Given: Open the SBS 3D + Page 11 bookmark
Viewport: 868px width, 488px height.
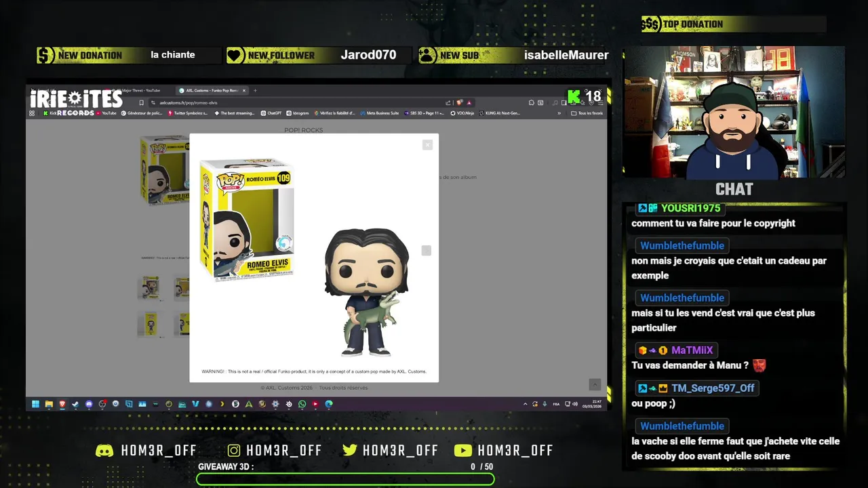Looking at the screenshot, I should pos(424,113).
